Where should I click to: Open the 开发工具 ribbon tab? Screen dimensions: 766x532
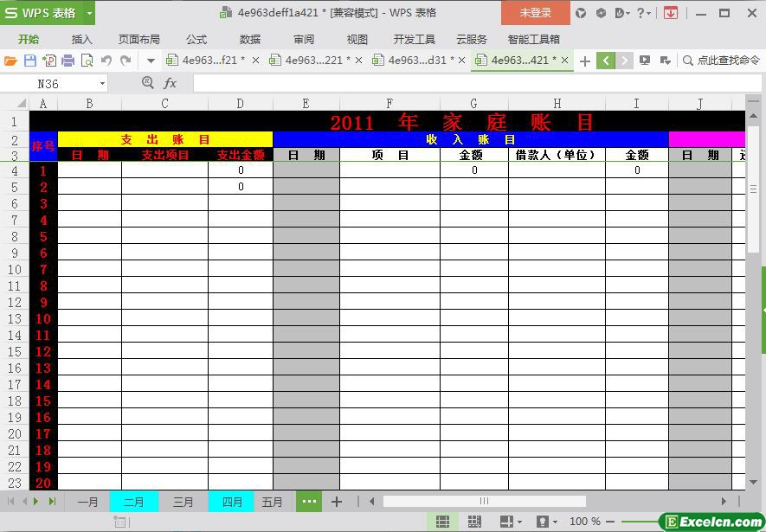tap(415, 40)
